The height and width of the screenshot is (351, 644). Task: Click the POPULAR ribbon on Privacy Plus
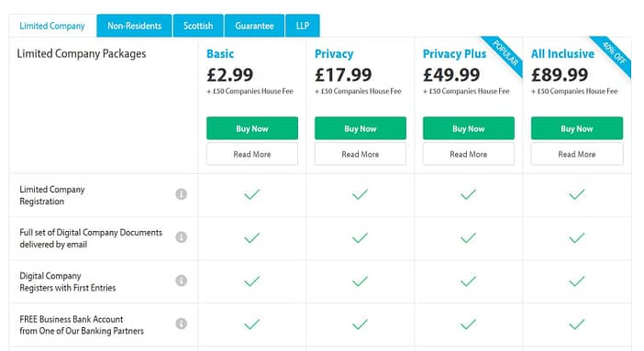[x=505, y=54]
